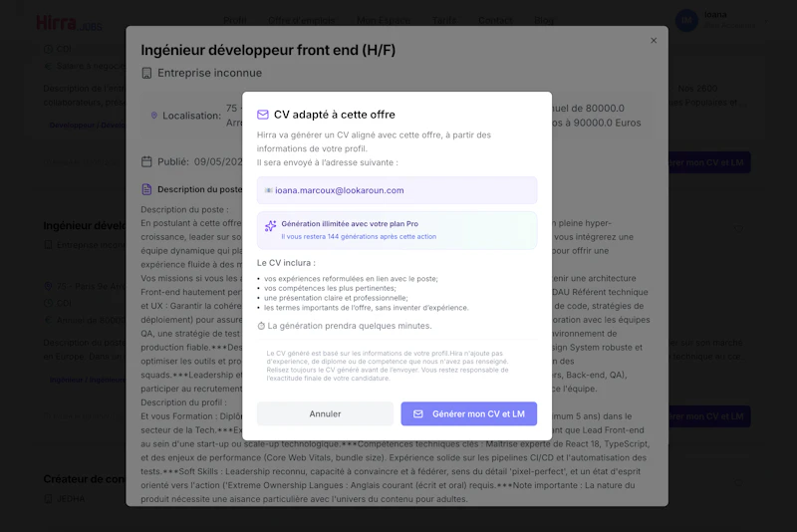Click the location pin icon beside Localisation
Screen dimensions: 797x532
tap(154, 116)
